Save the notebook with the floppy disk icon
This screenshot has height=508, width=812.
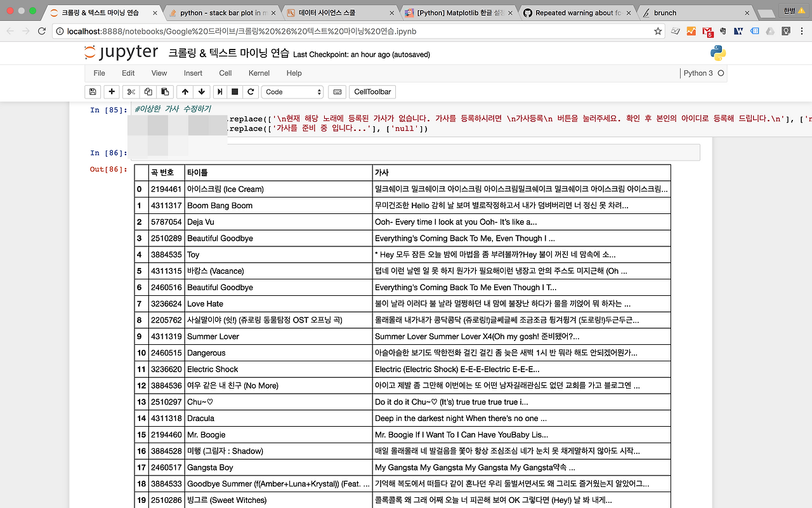pos(93,92)
